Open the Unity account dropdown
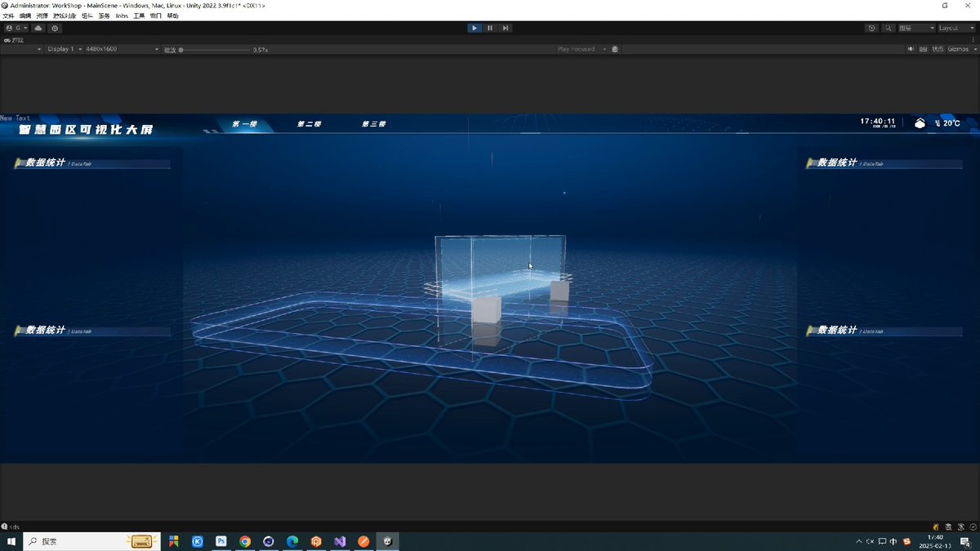This screenshot has height=551, width=980. (16, 28)
